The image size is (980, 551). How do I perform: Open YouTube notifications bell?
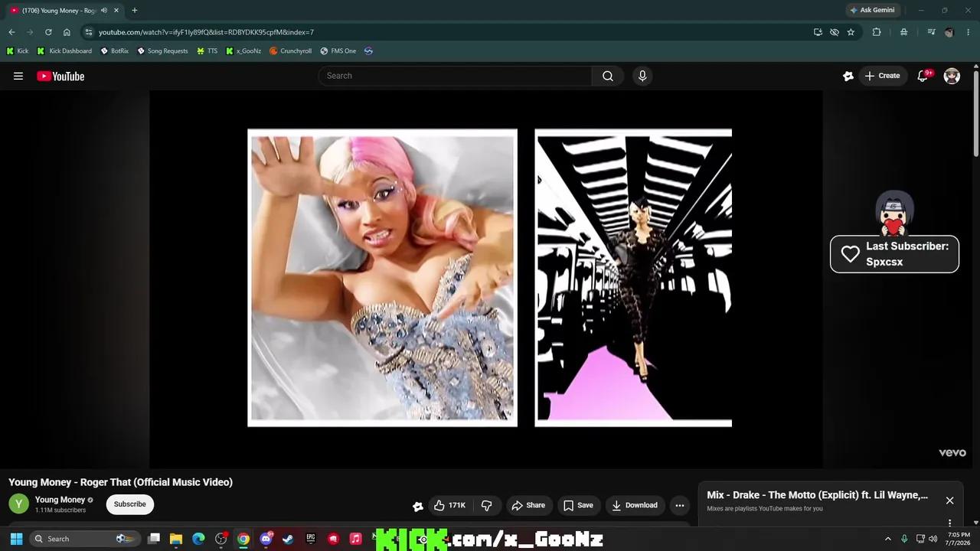(923, 76)
